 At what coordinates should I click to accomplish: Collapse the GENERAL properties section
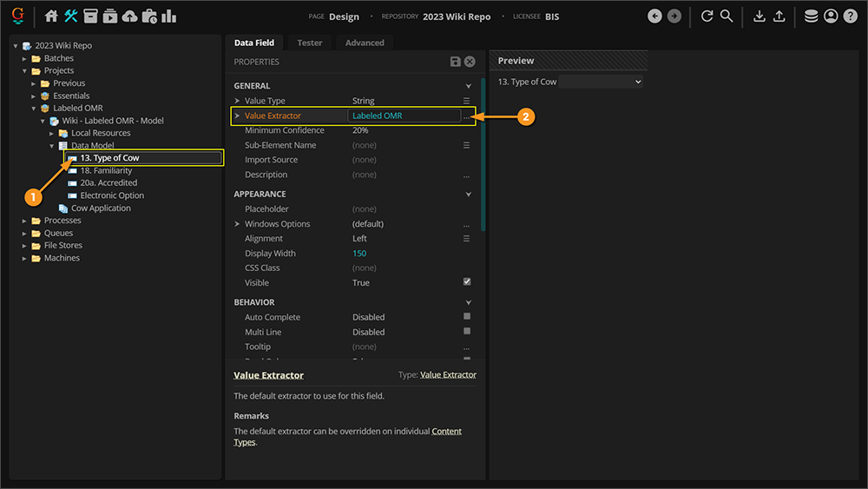[469, 86]
